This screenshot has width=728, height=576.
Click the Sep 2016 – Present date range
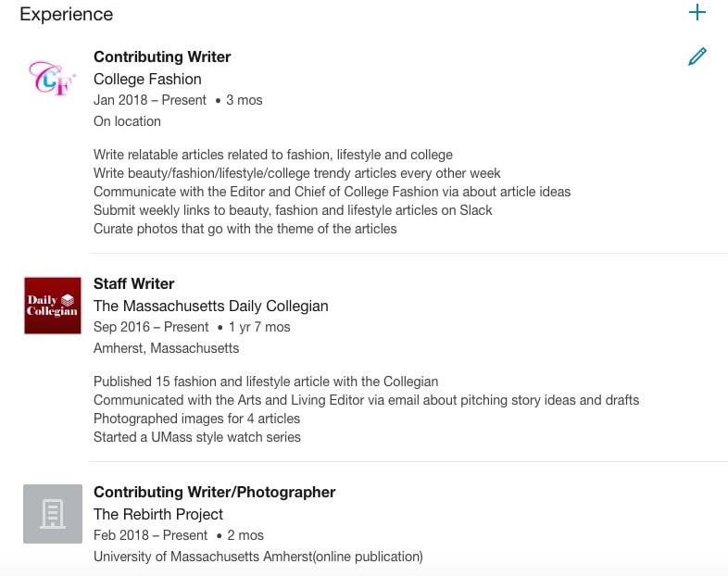151,327
